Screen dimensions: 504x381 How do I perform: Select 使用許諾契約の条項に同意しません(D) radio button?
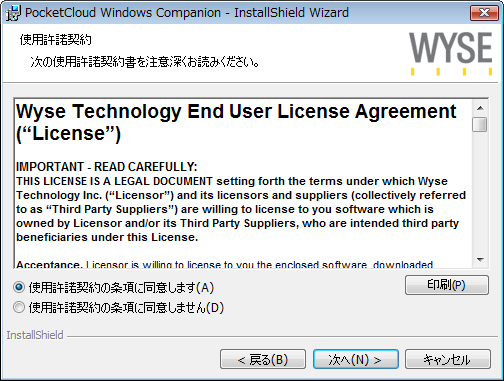coord(19,307)
